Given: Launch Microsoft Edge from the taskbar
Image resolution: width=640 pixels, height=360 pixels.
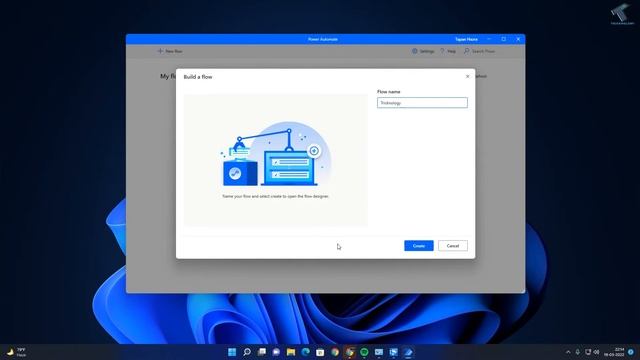Looking at the screenshot, I should coord(306,352).
